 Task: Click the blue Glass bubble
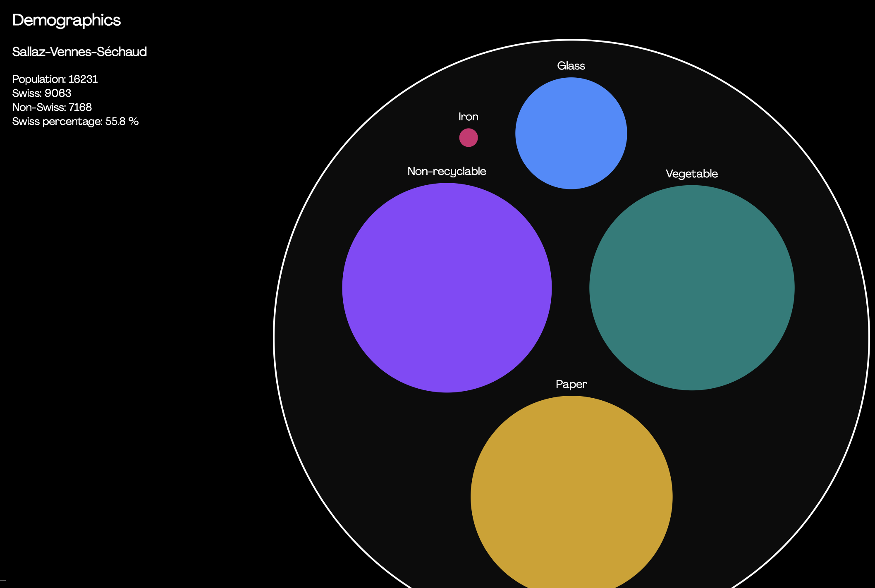(571, 133)
